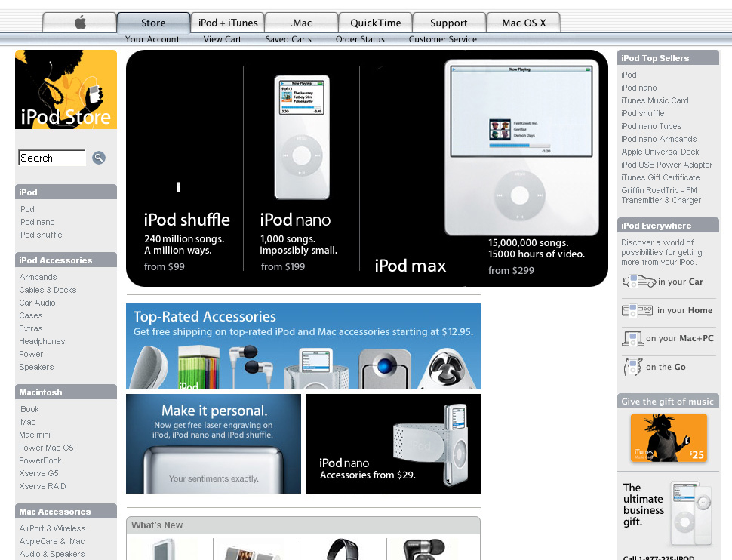732x560 pixels.
Task: Focus the Search input field
Action: point(52,158)
